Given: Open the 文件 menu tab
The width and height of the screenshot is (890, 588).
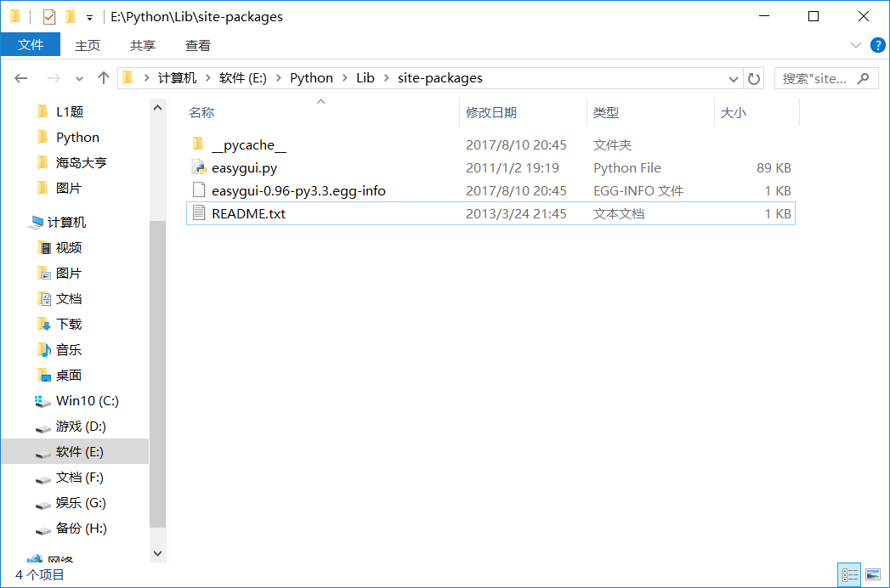Looking at the screenshot, I should [x=31, y=45].
